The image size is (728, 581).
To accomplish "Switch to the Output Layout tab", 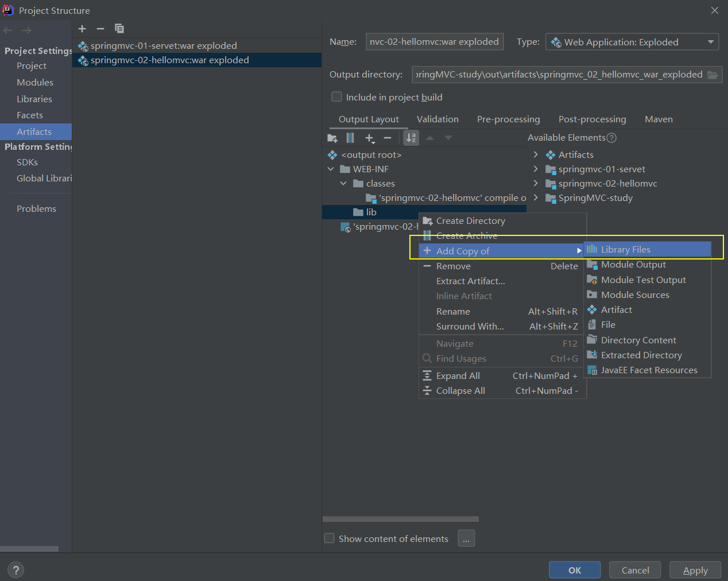I will pyautogui.click(x=369, y=119).
